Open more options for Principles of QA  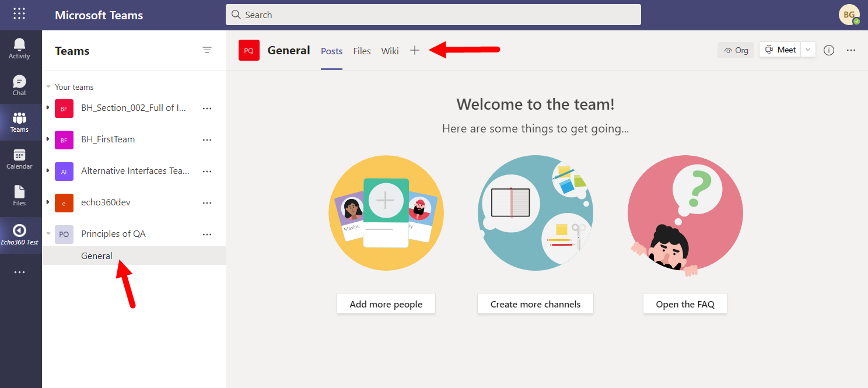(207, 234)
